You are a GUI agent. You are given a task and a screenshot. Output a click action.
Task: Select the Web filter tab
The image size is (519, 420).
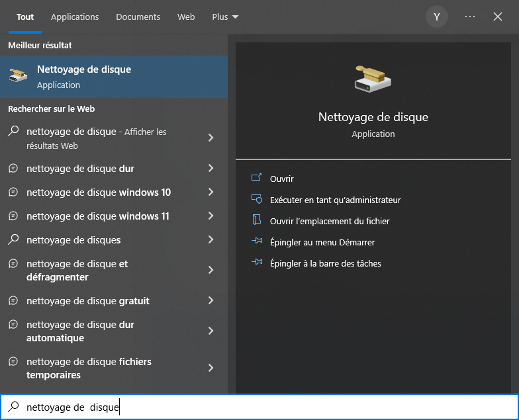(186, 17)
